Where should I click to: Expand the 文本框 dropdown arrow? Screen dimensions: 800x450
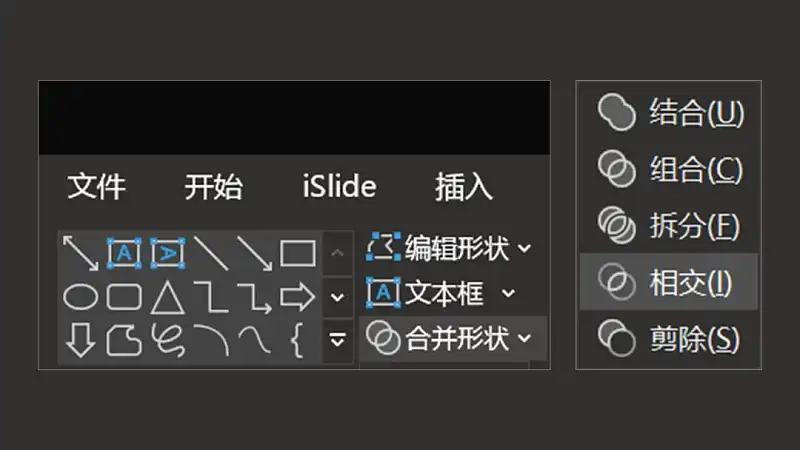pyautogui.click(x=508, y=293)
